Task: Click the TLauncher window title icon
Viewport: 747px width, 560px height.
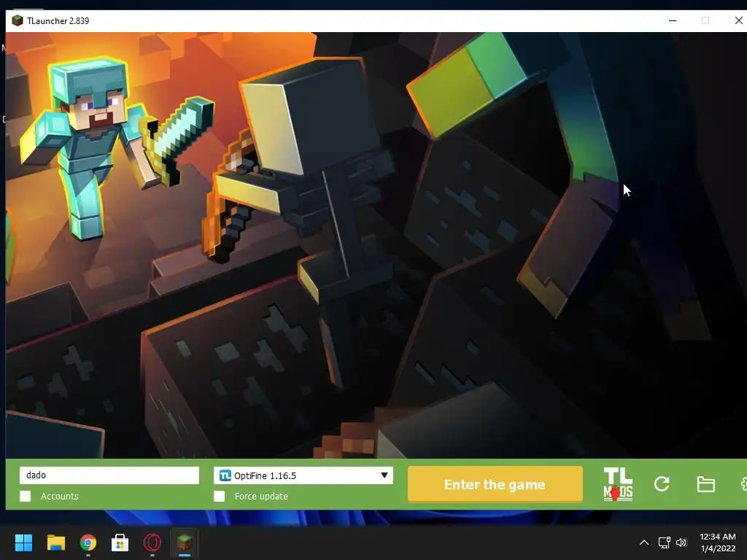Action: point(18,21)
